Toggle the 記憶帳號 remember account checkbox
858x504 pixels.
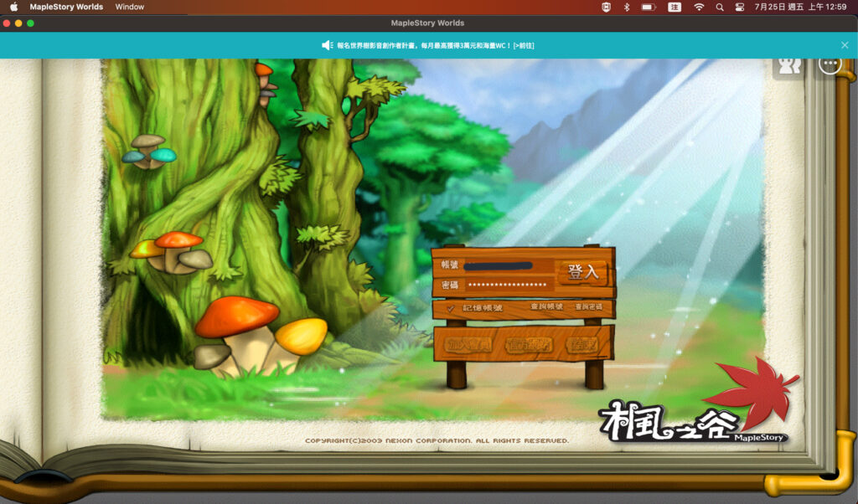451,309
